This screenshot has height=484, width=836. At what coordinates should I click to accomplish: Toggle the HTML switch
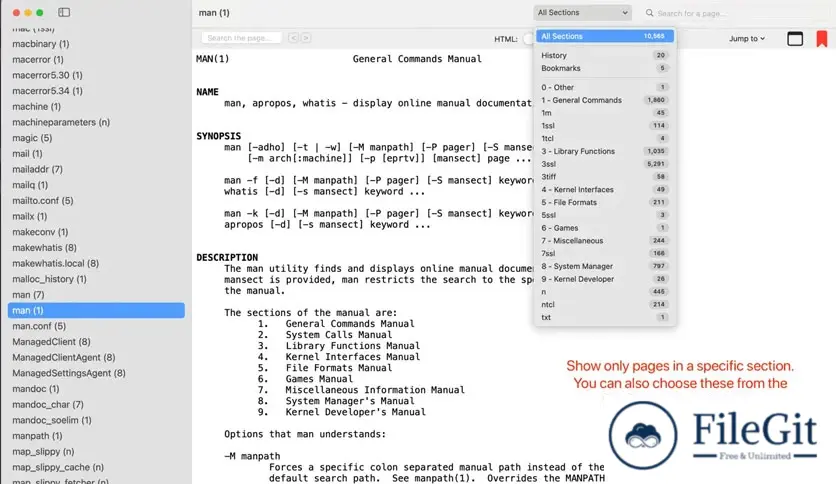pos(529,39)
